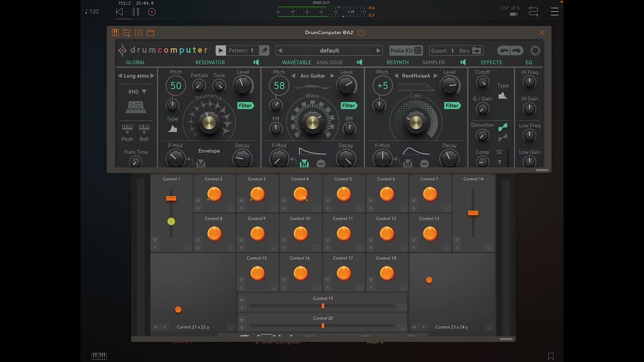Open DrumComputer settings gear
This screenshot has height=362, width=644.
click(x=535, y=50)
